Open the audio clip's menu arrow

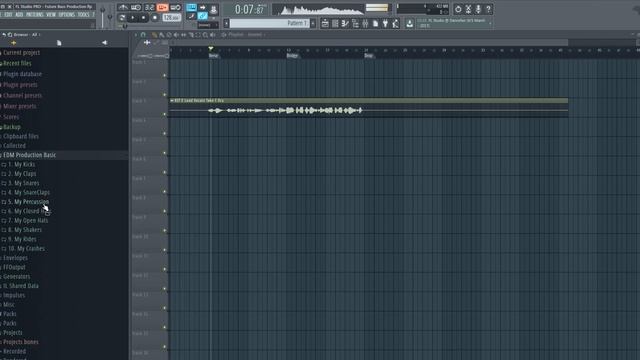click(172, 100)
